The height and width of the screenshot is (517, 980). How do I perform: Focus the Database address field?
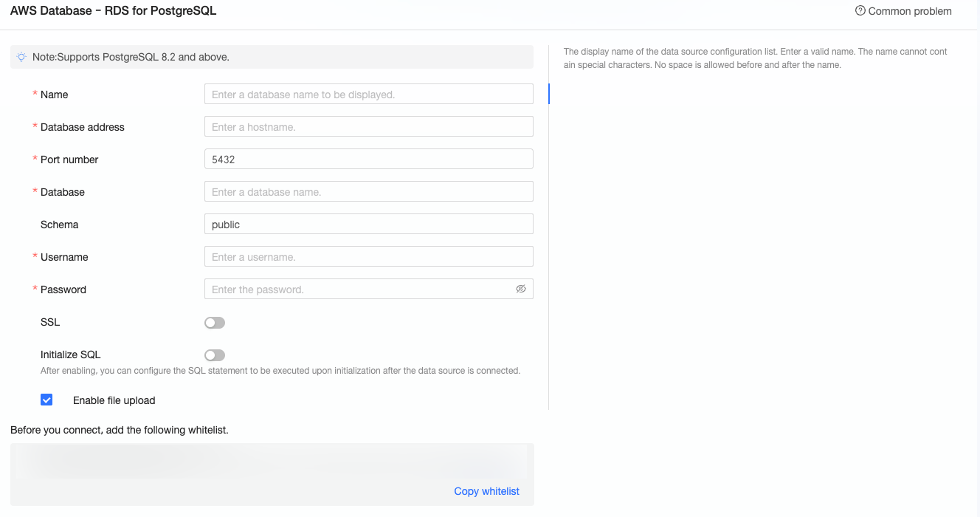point(369,126)
